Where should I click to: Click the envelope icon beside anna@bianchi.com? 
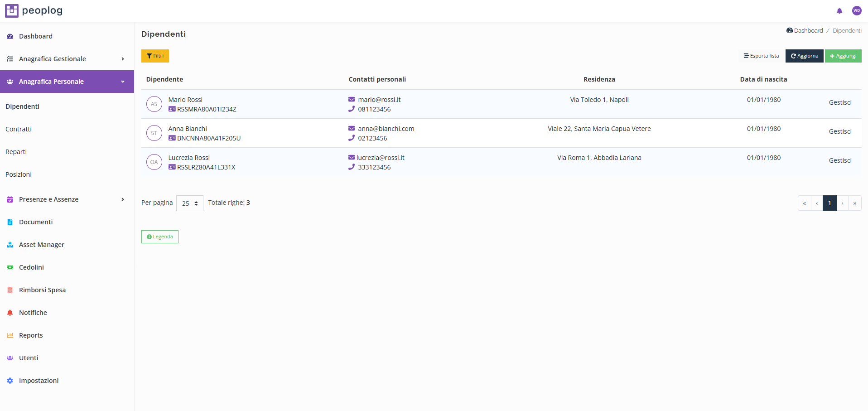click(352, 129)
